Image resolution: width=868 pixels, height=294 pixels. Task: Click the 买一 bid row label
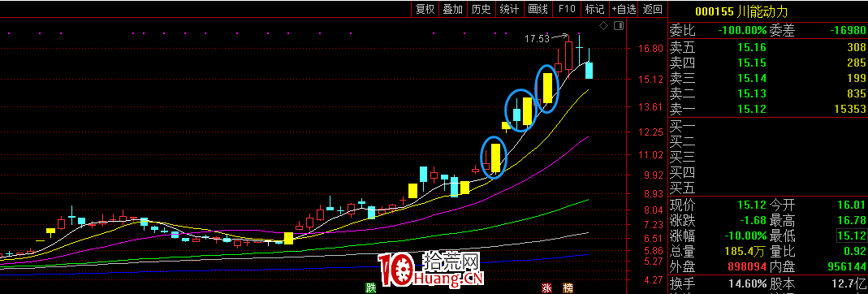click(682, 126)
